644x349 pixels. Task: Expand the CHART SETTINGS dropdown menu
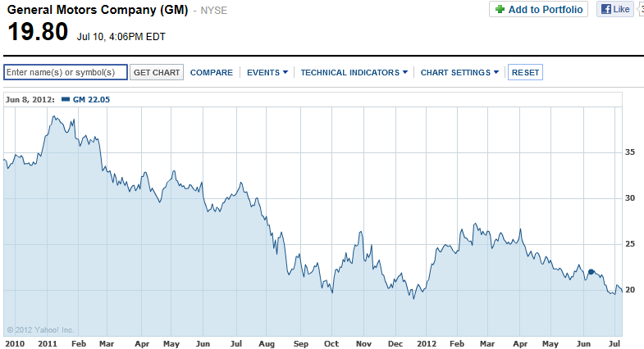pyautogui.click(x=459, y=72)
